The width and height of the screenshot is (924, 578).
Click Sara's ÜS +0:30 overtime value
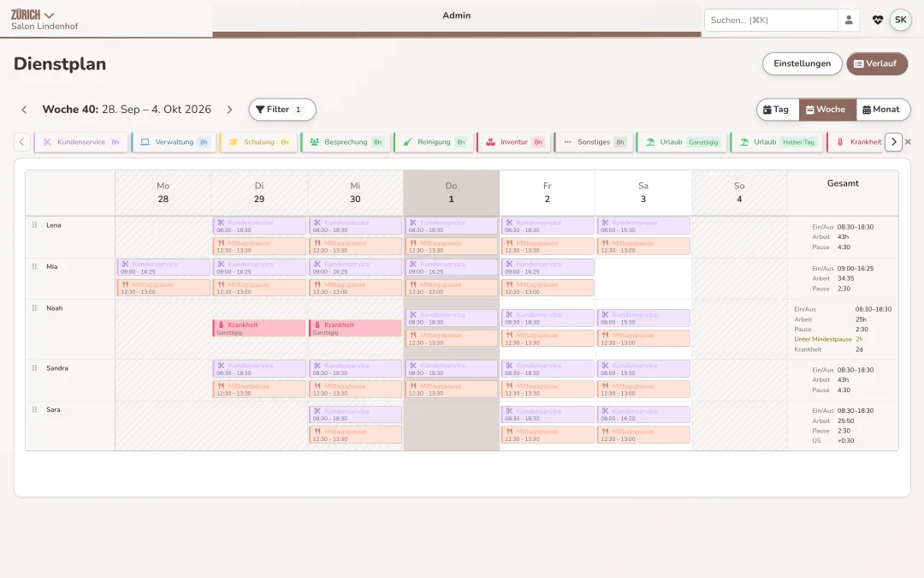(845, 441)
